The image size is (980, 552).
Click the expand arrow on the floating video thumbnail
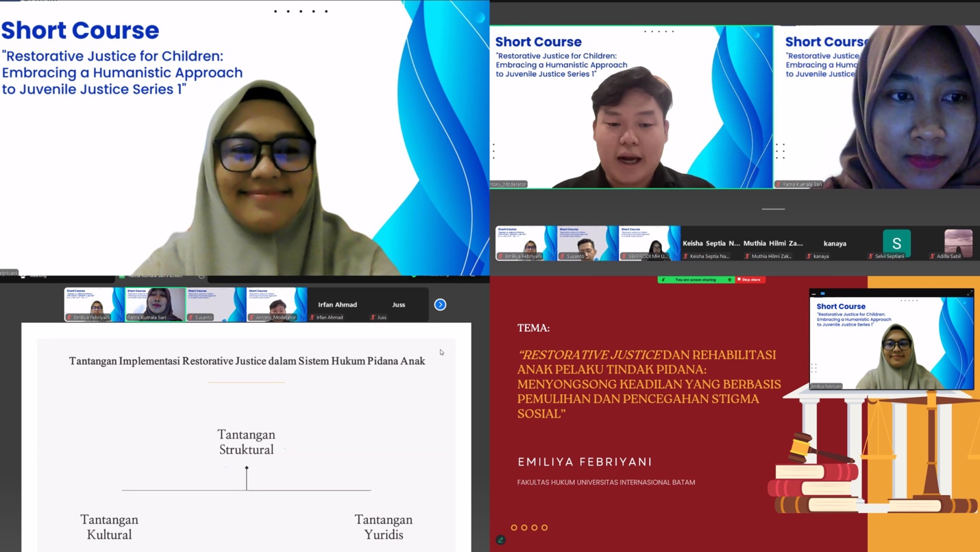[969, 293]
